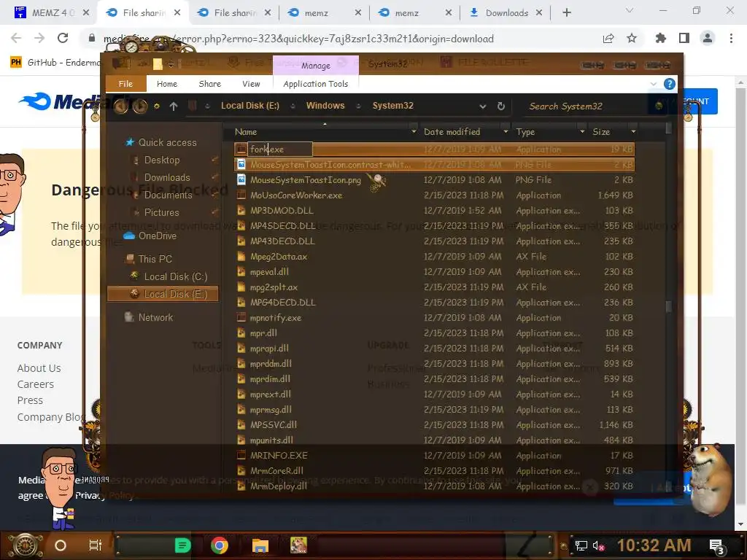The height and width of the screenshot is (560, 747).
Task: Open the Size column filter dropdown
Action: click(633, 132)
